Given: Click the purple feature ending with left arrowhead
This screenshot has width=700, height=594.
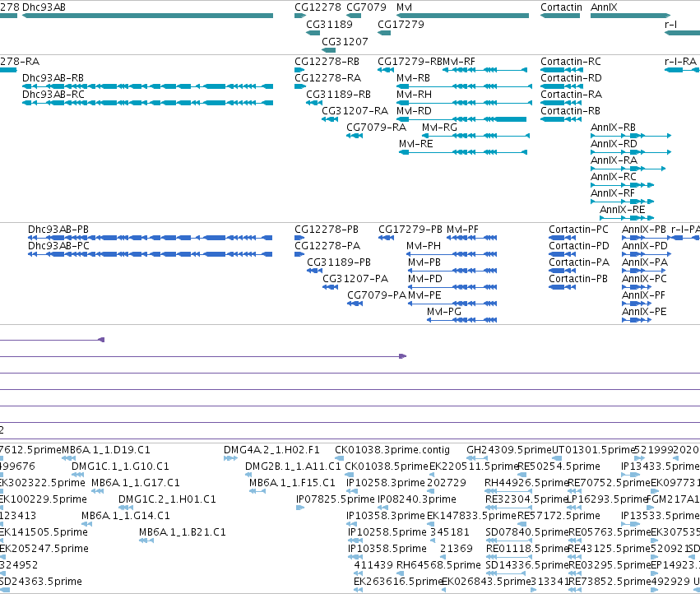Looking at the screenshot, I should (52, 340).
